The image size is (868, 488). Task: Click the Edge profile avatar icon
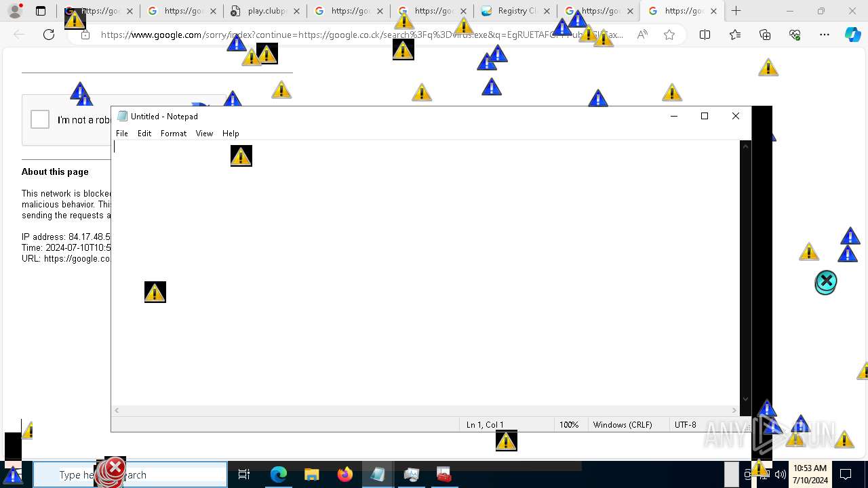click(x=15, y=11)
